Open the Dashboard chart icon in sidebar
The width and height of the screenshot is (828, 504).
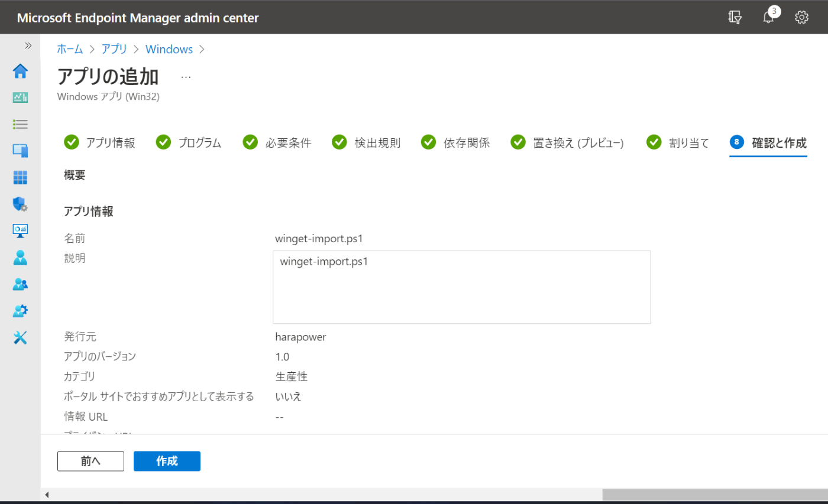tap(20, 97)
